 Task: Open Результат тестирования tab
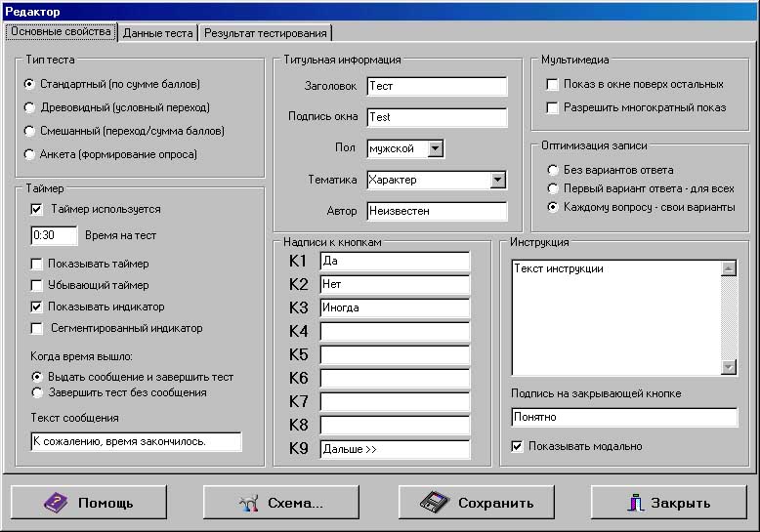(266, 33)
